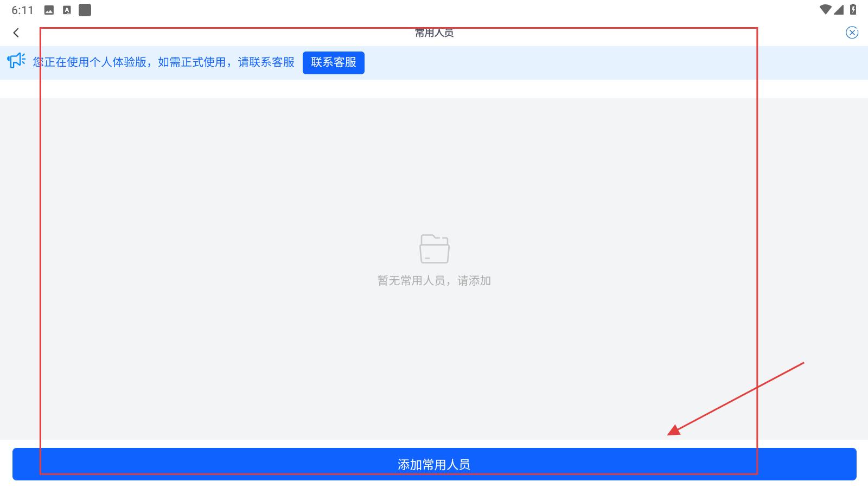Viewport: 868px width, 488px height.
Task: Tap the cellular signal strength icon
Action: [839, 10]
